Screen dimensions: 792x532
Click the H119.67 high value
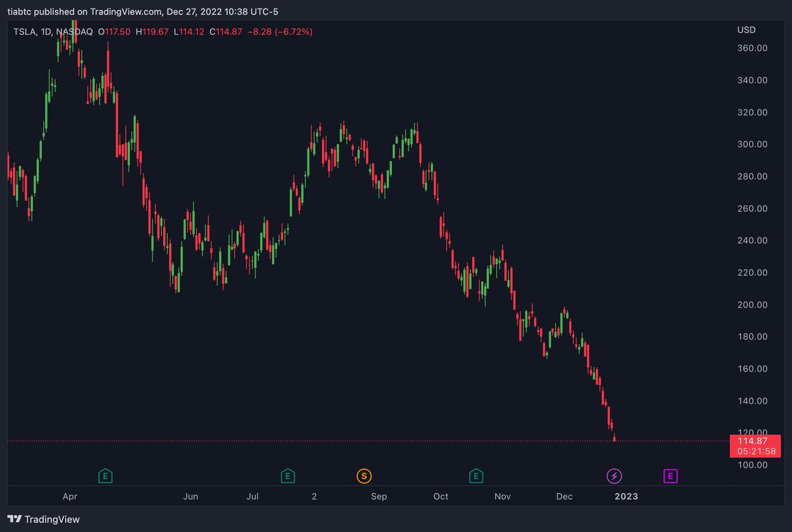(152, 32)
